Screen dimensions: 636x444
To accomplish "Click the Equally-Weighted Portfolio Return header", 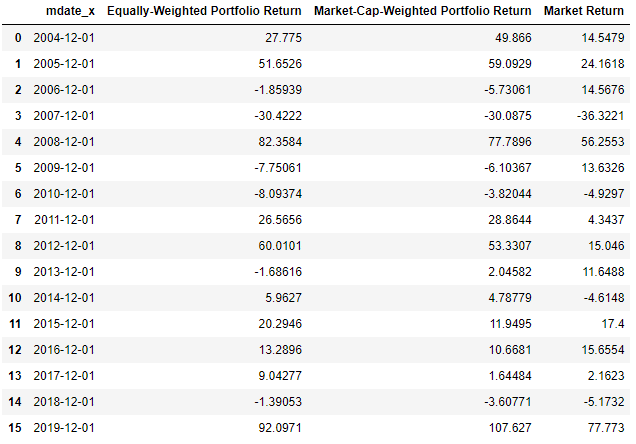I will pyautogui.click(x=204, y=12).
